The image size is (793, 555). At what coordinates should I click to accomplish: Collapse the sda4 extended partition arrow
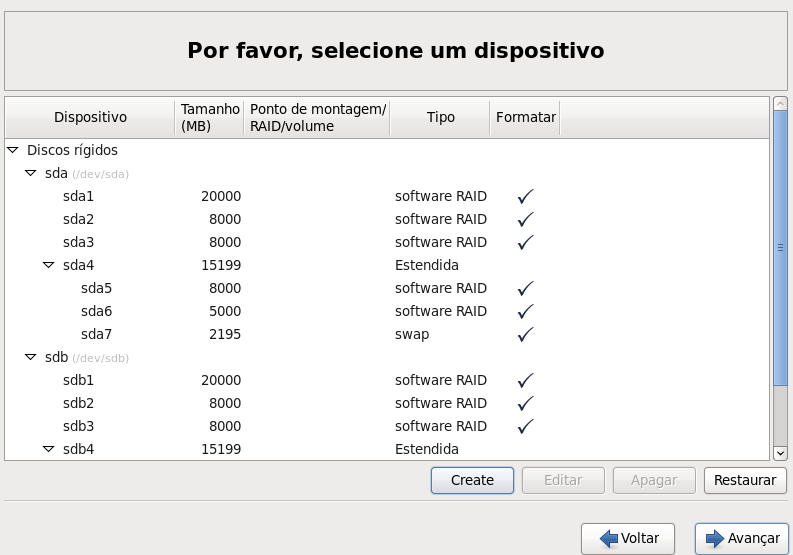tap(49, 265)
